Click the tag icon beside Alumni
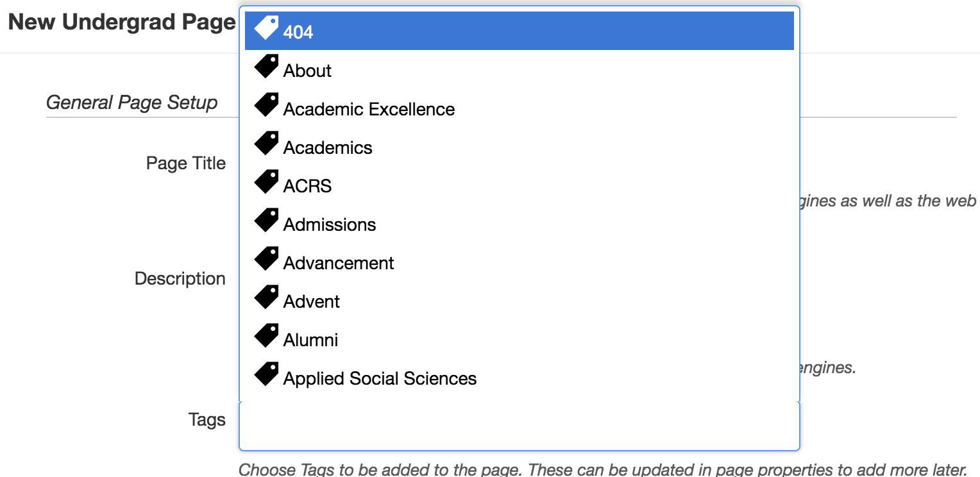This screenshot has height=477, width=980. [266, 336]
